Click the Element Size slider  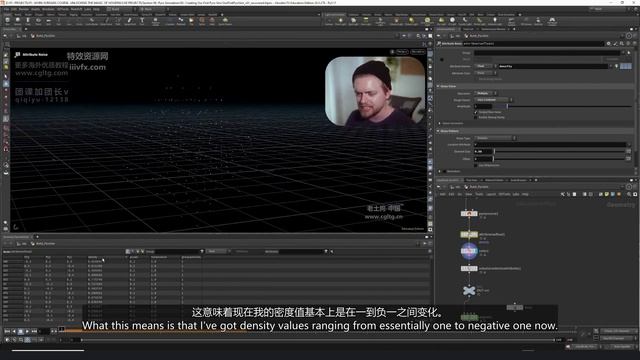click(559, 151)
